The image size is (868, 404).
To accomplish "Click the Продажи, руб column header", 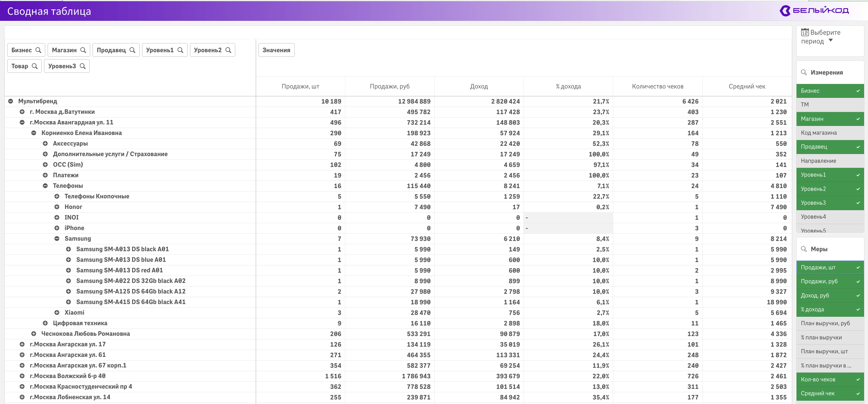I will [390, 86].
